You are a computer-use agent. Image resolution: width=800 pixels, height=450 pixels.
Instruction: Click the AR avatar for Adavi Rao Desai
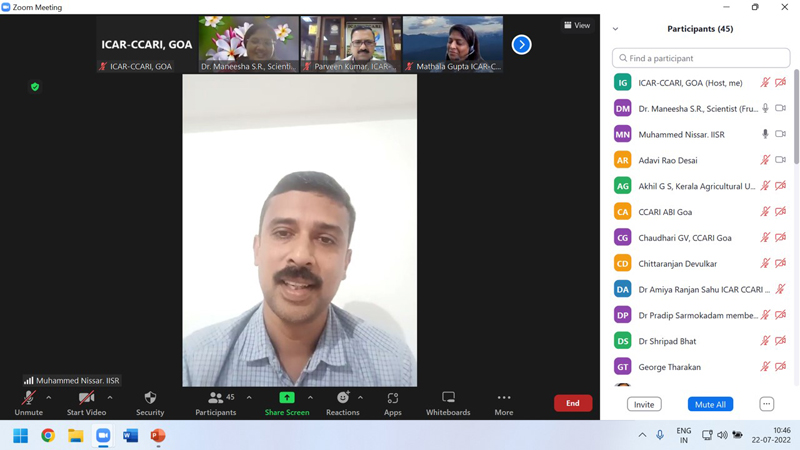tap(622, 160)
